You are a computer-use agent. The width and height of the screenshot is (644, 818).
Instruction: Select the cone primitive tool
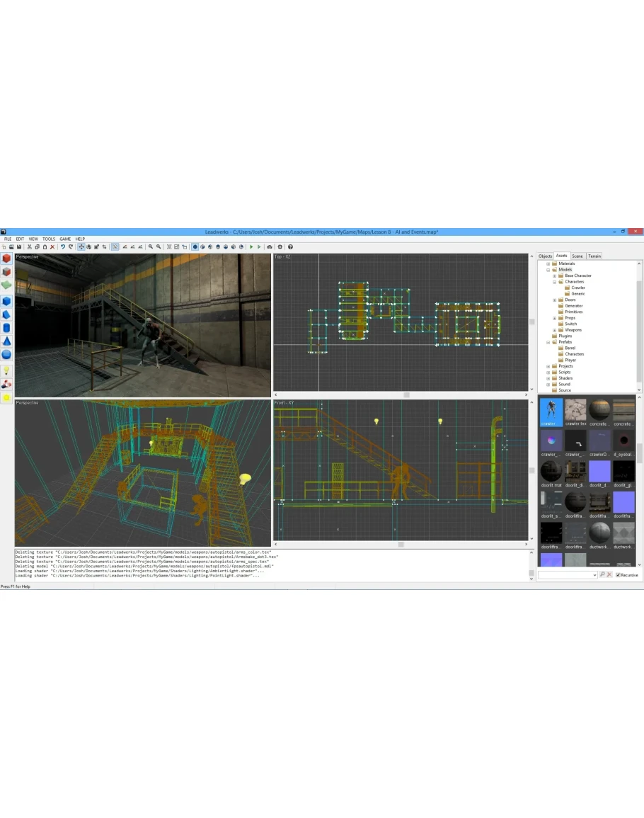(x=6, y=341)
